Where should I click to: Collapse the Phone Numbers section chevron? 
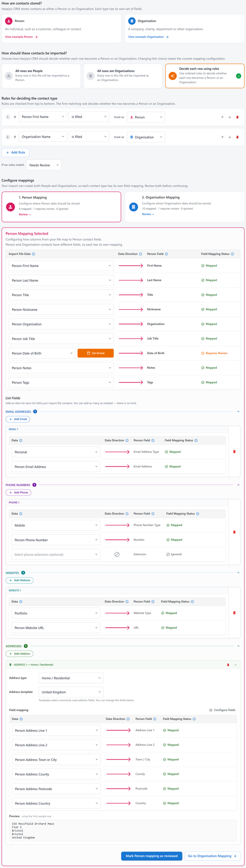click(238, 485)
